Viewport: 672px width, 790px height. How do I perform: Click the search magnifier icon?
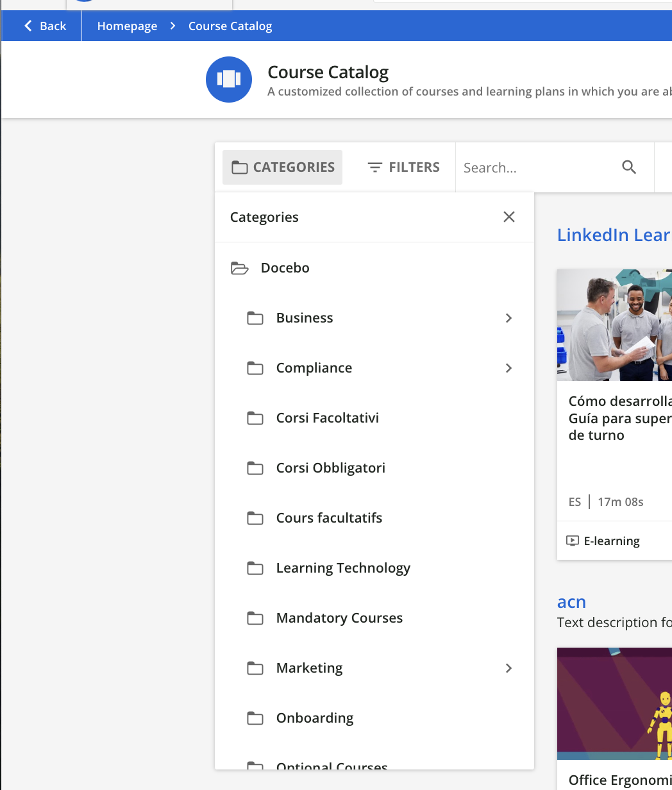pyautogui.click(x=629, y=167)
